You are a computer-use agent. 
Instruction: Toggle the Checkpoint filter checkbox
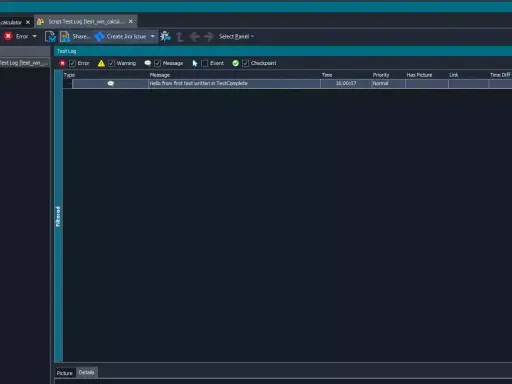click(x=245, y=63)
